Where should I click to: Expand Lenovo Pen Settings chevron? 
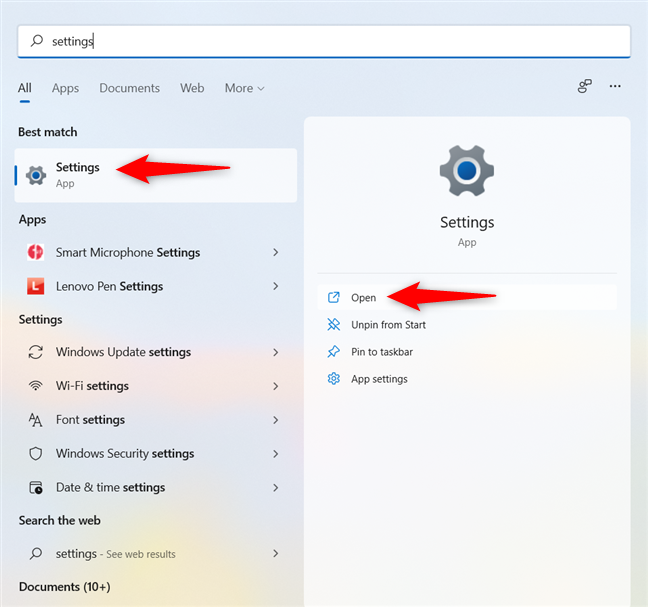coord(276,286)
